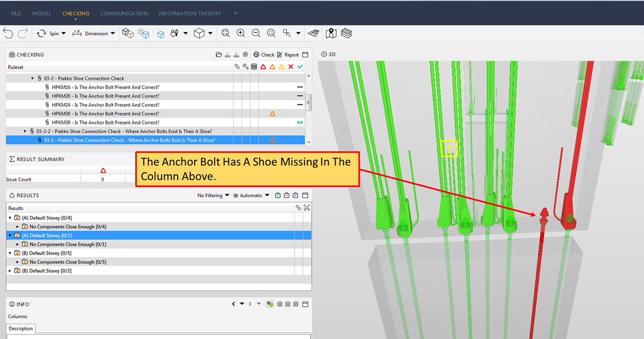Screen dimensions: 644x339
Task: Toggle the red X rejected filter in Ruleset header
Action: (x=291, y=67)
